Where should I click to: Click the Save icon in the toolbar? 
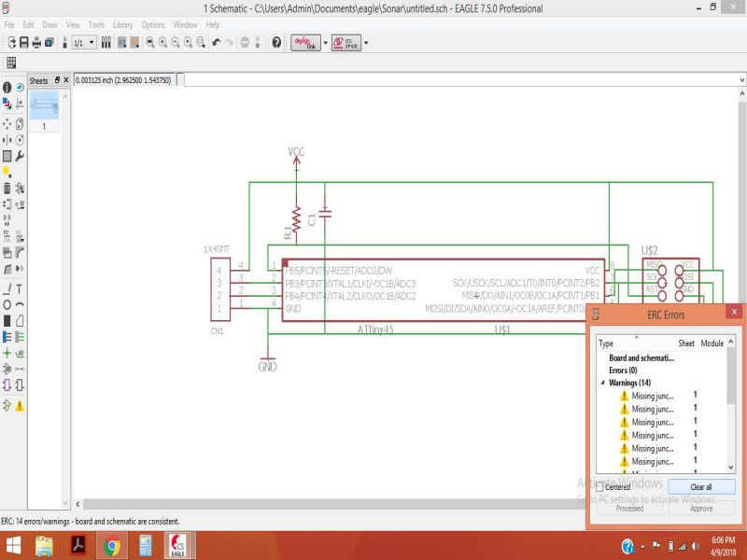click(25, 43)
